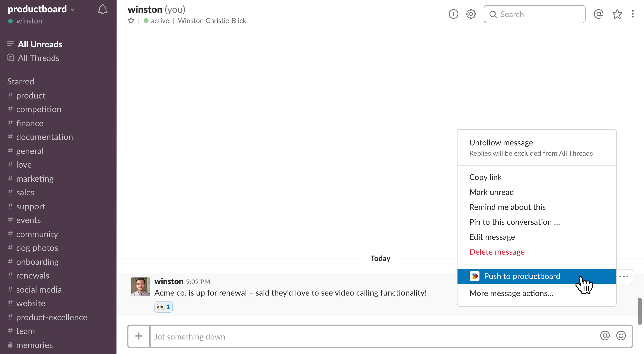Click the notifications bell icon
The height and width of the screenshot is (354, 644).
point(102,10)
